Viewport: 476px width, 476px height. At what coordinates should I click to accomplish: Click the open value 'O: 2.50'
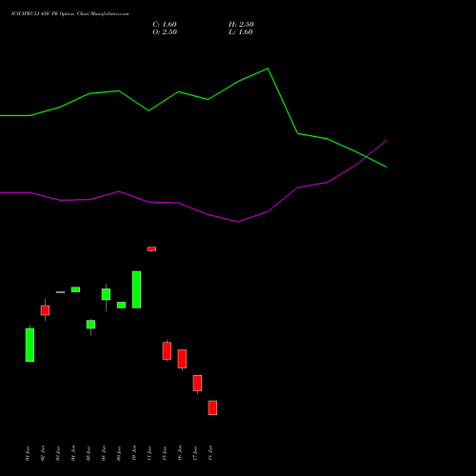pyautogui.click(x=165, y=32)
